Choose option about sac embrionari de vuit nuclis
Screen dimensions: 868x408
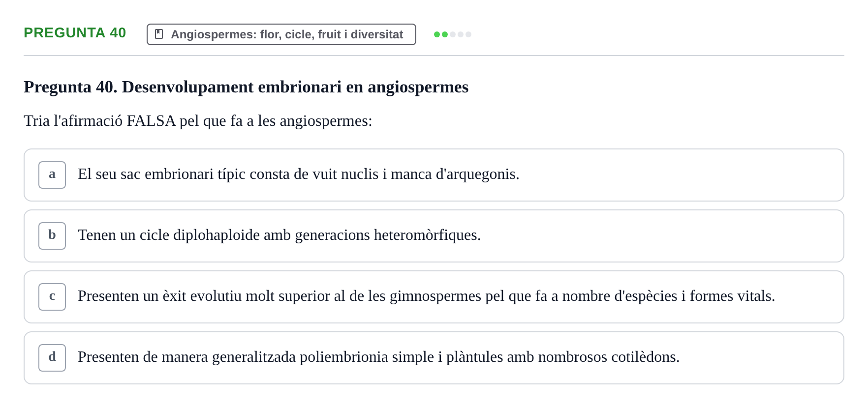point(434,175)
